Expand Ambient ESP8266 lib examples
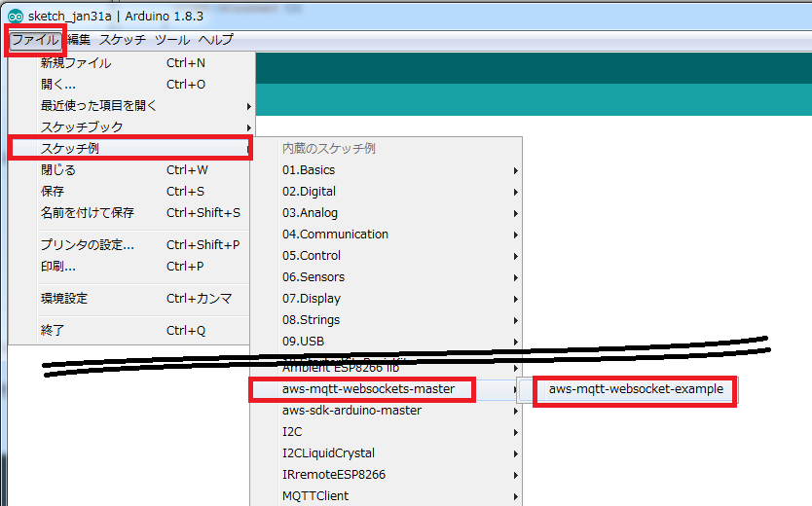This screenshot has height=506, width=812. point(386,369)
